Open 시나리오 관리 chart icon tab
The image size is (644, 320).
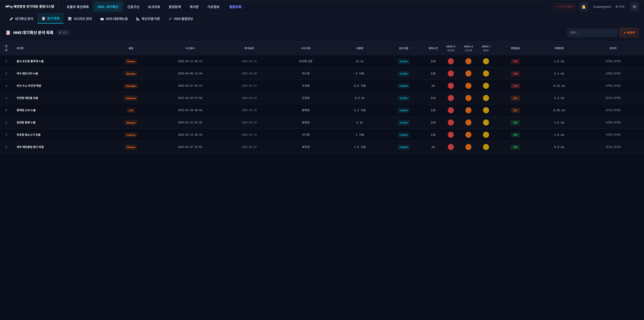tap(80, 19)
